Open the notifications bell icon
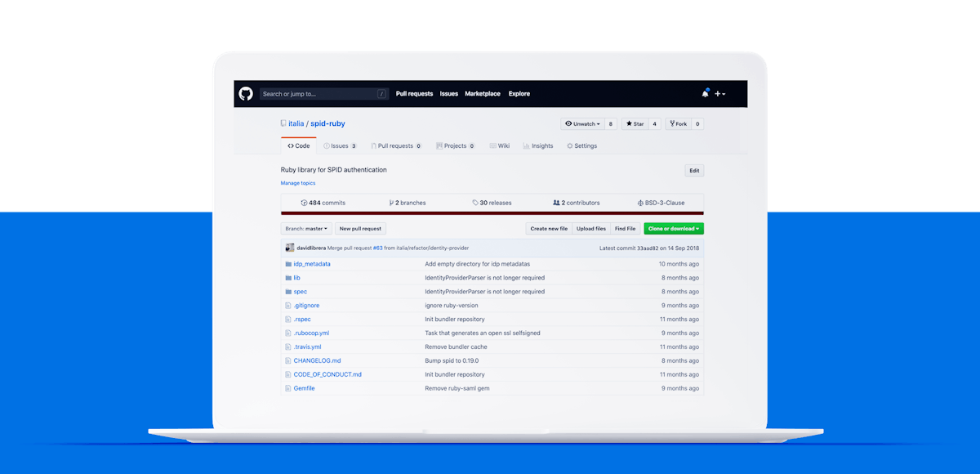 click(x=705, y=94)
